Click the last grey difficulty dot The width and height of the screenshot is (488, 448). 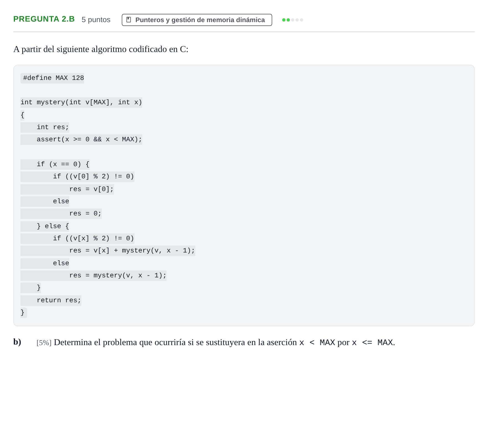(x=302, y=20)
